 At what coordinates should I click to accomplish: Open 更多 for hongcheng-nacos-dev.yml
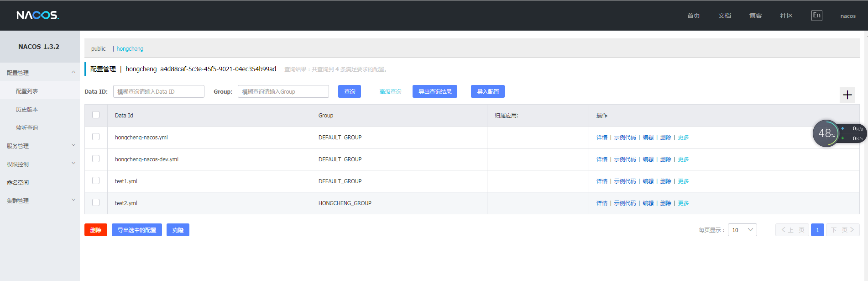pyautogui.click(x=683, y=159)
